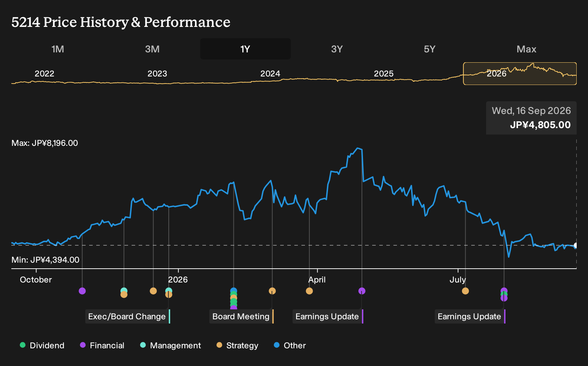Image resolution: width=588 pixels, height=366 pixels.
Task: Toggle the Strategy legend filter
Action: [237, 345]
